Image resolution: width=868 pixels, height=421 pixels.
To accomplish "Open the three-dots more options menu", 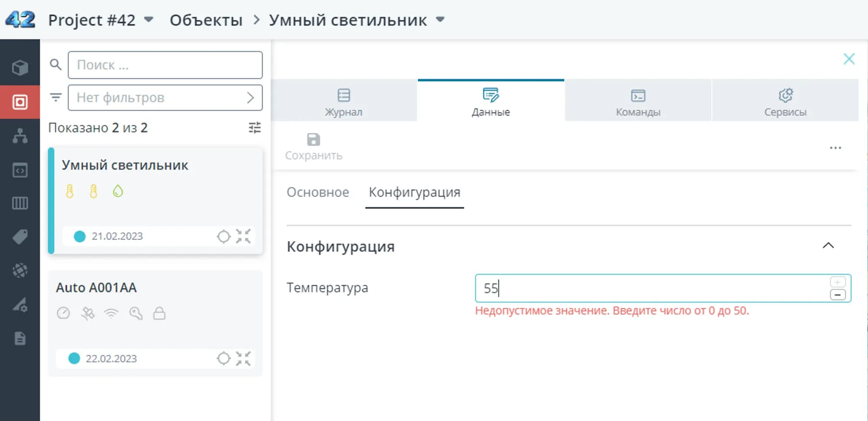I will (835, 148).
